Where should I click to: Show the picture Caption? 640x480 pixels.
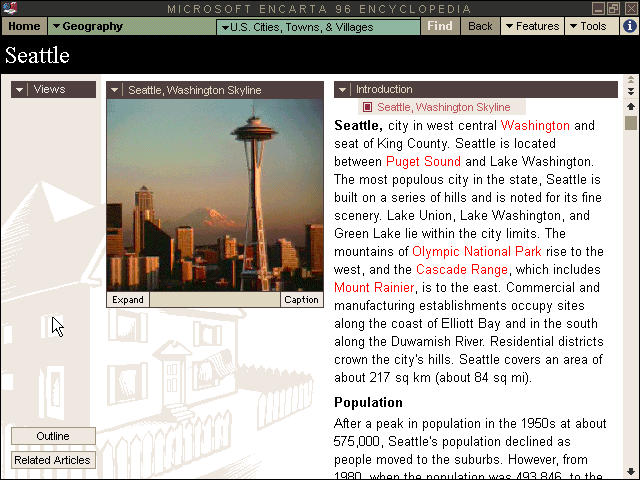point(301,300)
